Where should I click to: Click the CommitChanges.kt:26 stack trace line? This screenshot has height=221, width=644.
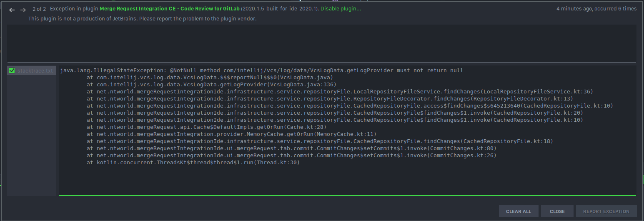point(291,156)
